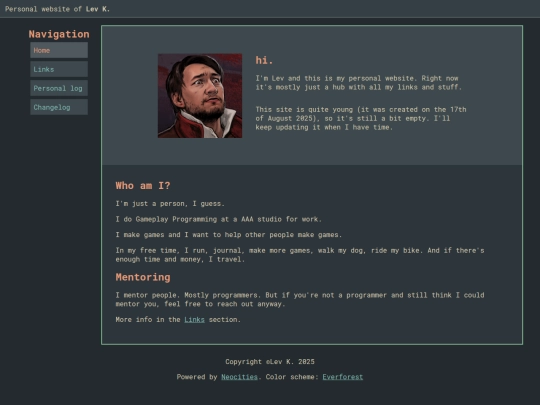Screen dimensions: 540x405
Task: Click the 'I make games' sentence
Action: (x=229, y=235)
